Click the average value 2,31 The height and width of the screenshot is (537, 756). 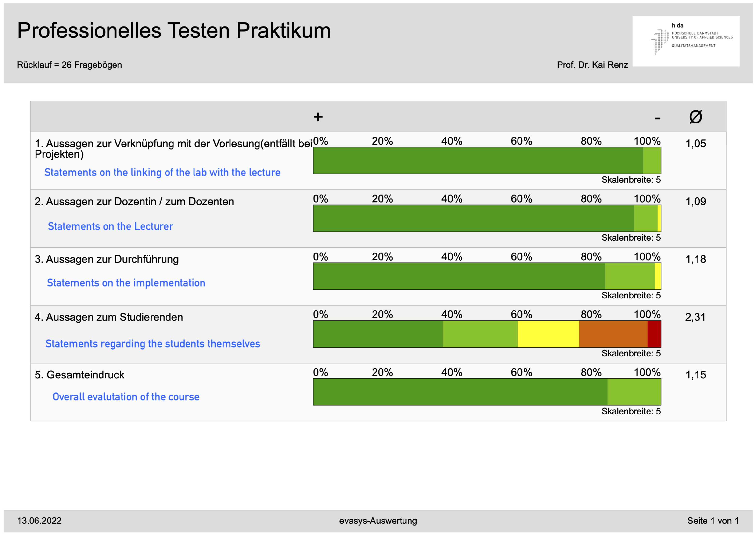[695, 317]
